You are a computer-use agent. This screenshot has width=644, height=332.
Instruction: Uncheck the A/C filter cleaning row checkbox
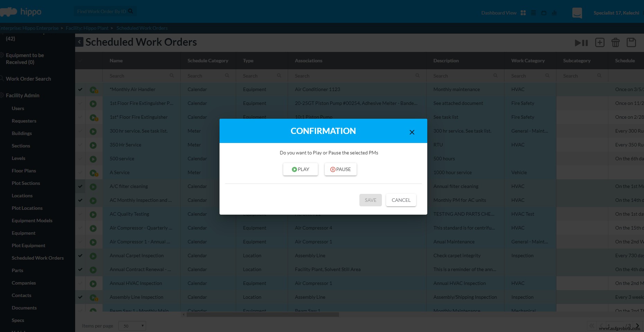click(80, 186)
